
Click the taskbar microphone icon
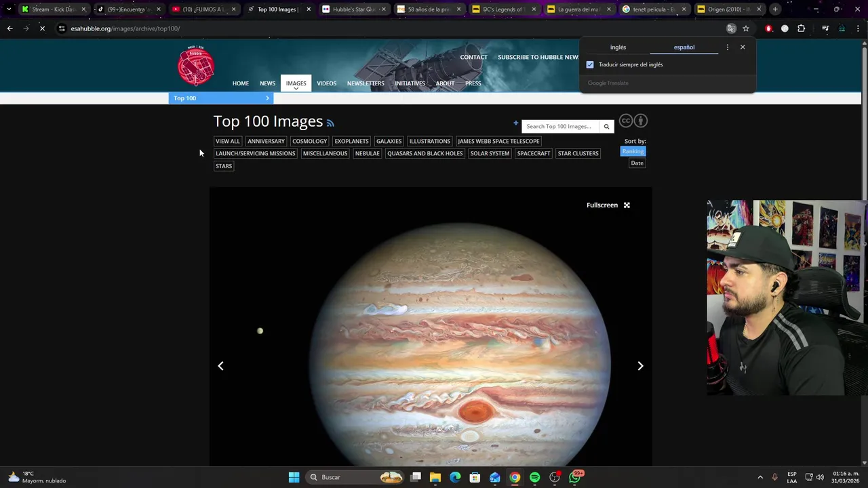(774, 477)
